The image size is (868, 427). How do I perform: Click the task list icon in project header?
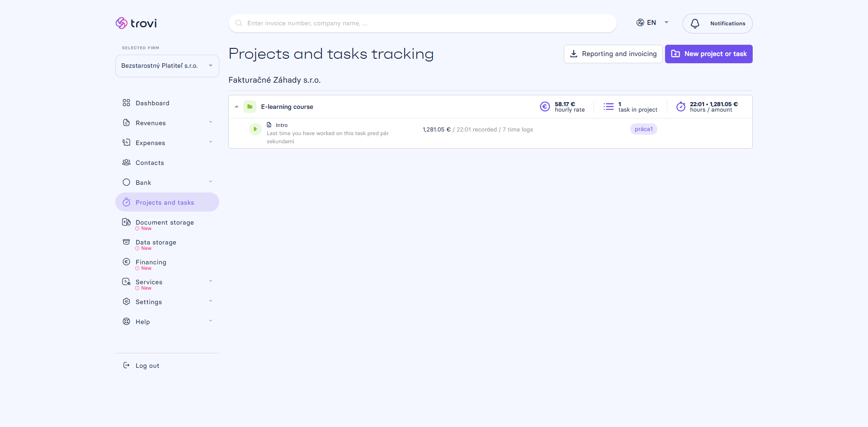[x=609, y=107]
